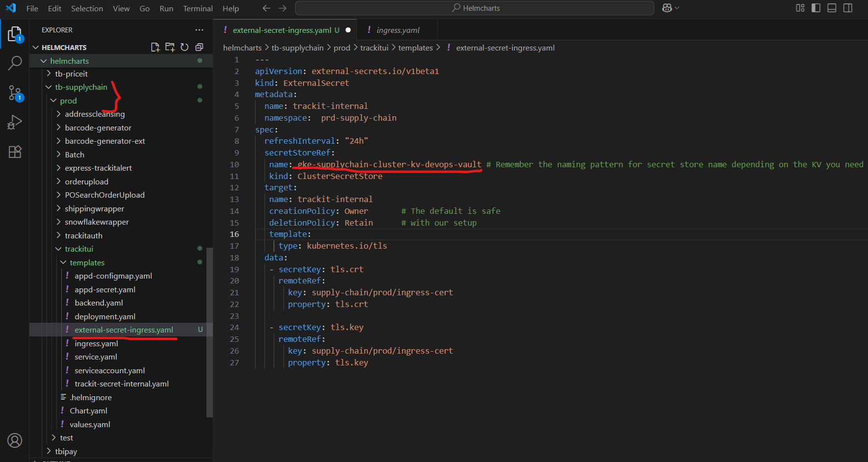
Task: Toggle the secondary side bar visibility
Action: (x=847, y=8)
